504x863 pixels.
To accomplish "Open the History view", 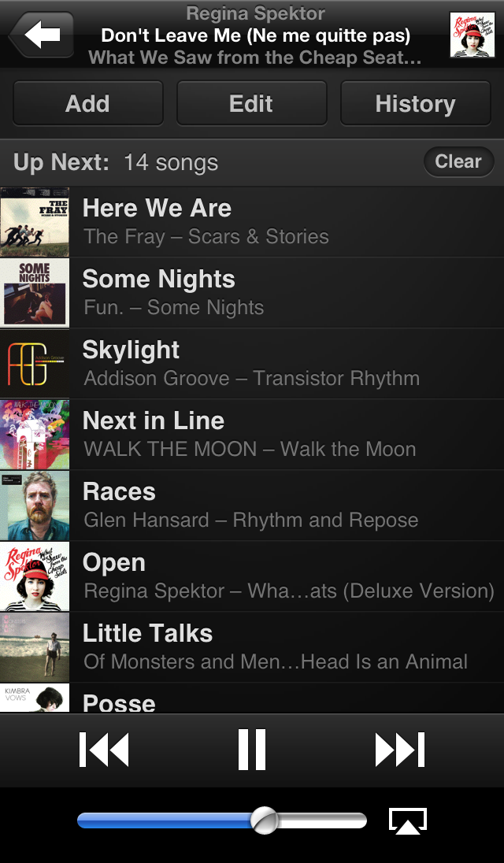I will tap(416, 103).
